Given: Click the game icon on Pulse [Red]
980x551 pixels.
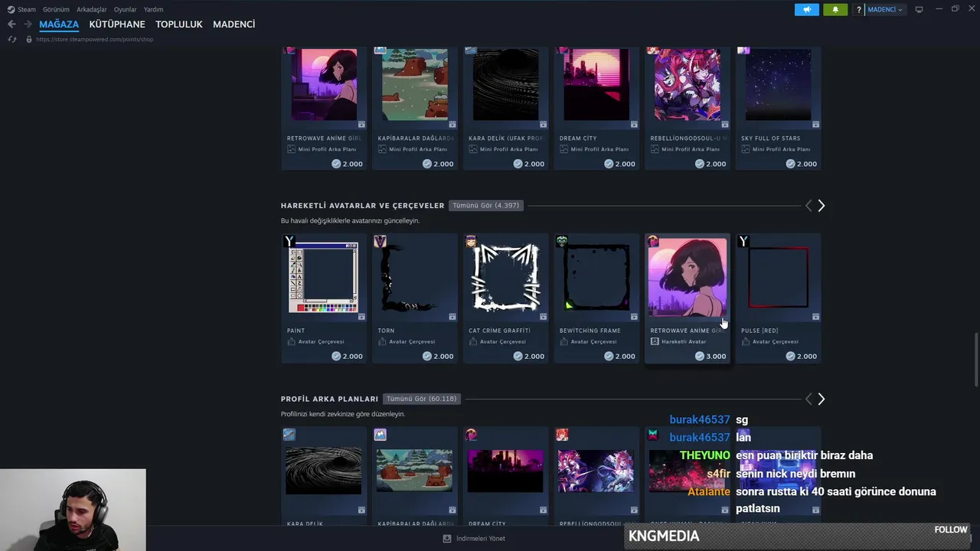Looking at the screenshot, I should pyautogui.click(x=743, y=242).
